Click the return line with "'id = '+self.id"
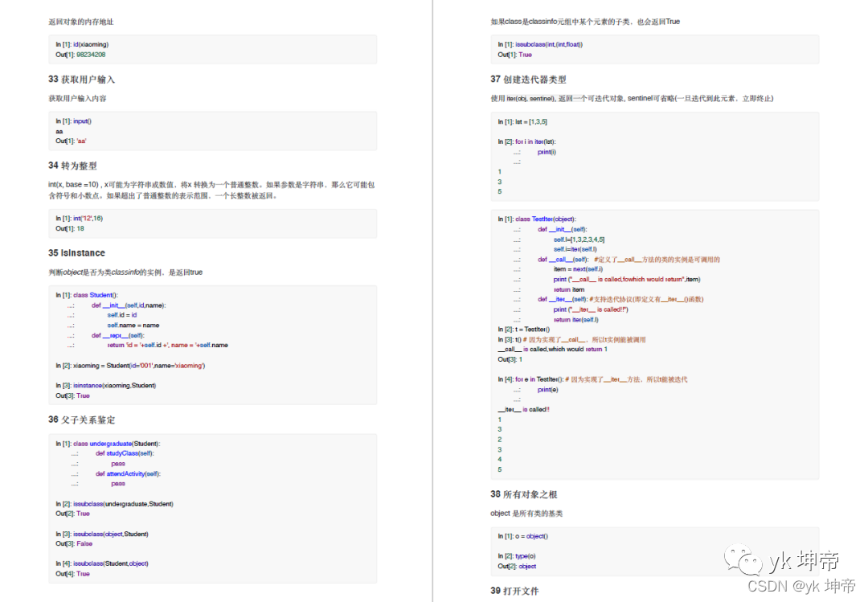The image size is (868, 602). pos(168,345)
